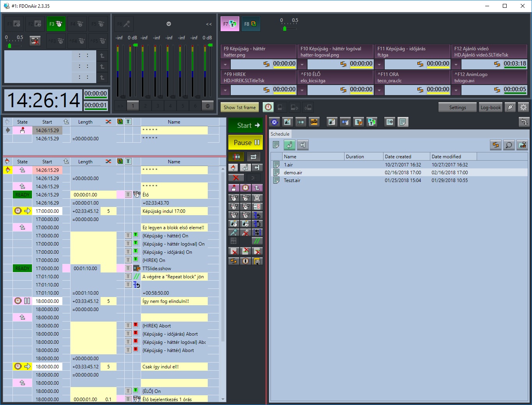Select audio channel 1 button
Image resolution: width=532 pixels, height=405 pixels.
click(x=133, y=105)
